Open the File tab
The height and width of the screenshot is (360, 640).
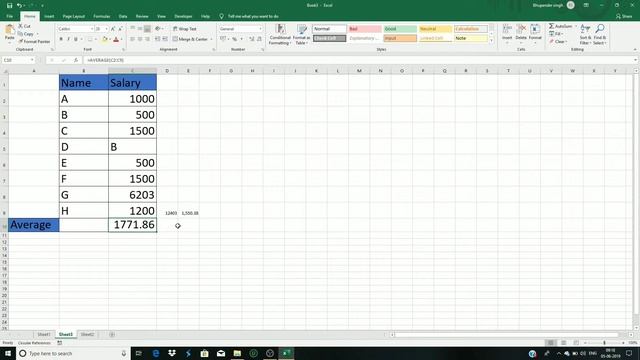coord(10,16)
